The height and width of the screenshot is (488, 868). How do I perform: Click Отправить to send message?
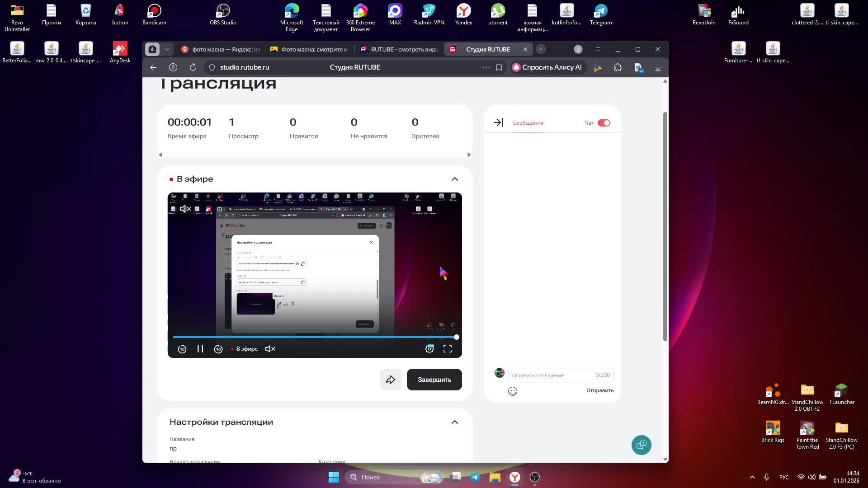[x=599, y=390]
